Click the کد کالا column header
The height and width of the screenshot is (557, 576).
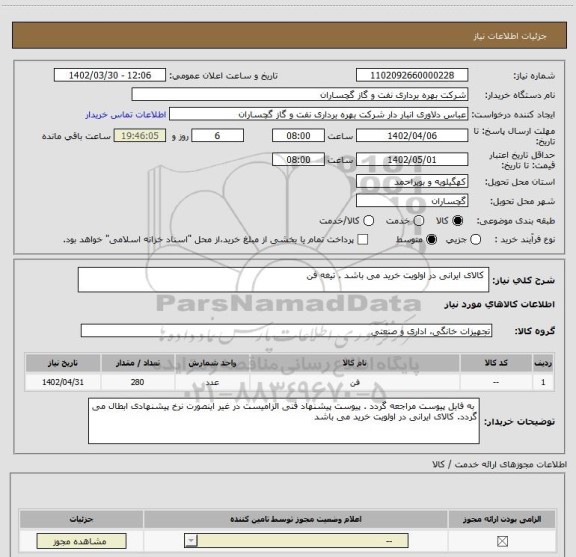tap(496, 363)
